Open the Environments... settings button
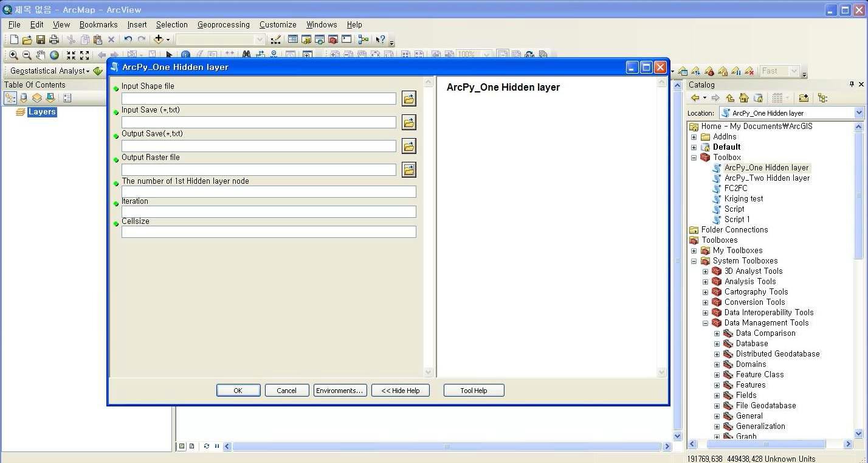The width and height of the screenshot is (868, 463). [x=340, y=391]
